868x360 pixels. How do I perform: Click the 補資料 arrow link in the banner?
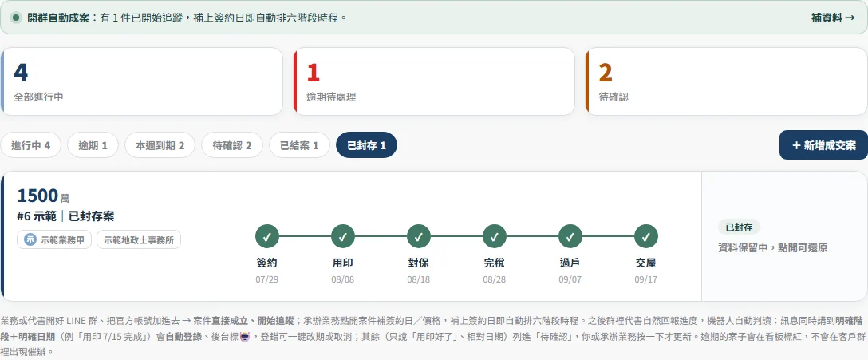point(833,18)
